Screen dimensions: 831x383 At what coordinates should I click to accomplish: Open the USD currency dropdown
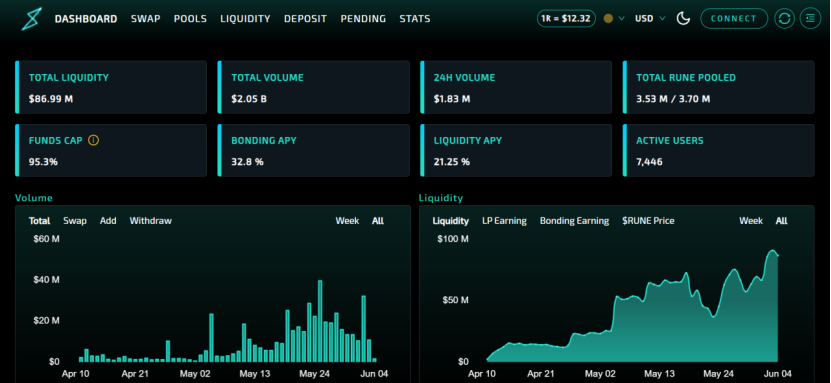click(650, 19)
